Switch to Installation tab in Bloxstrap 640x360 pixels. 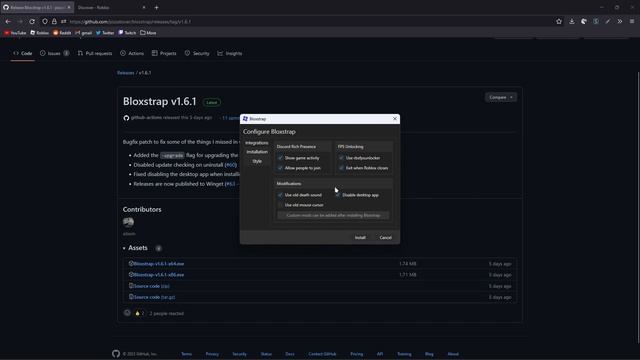click(257, 152)
